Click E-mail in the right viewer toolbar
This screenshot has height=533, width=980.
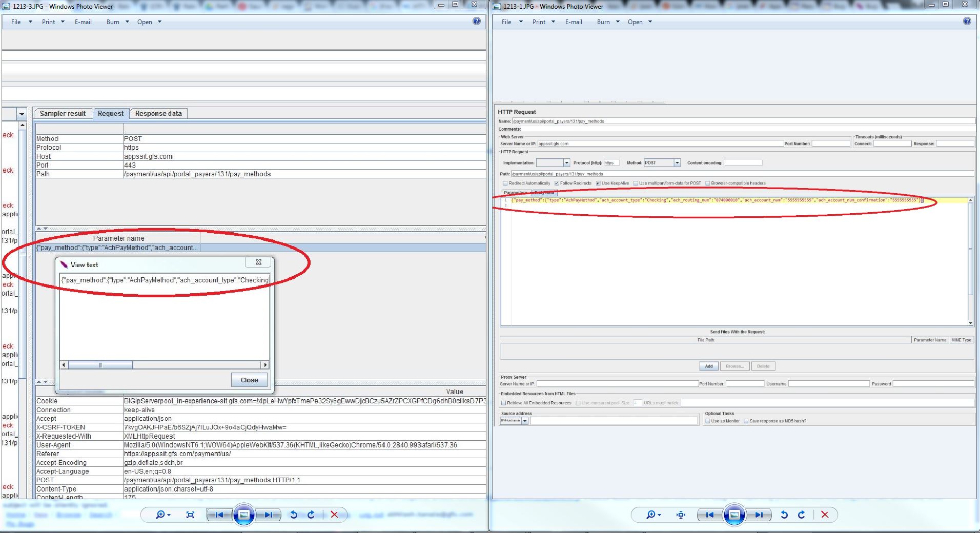coord(574,22)
